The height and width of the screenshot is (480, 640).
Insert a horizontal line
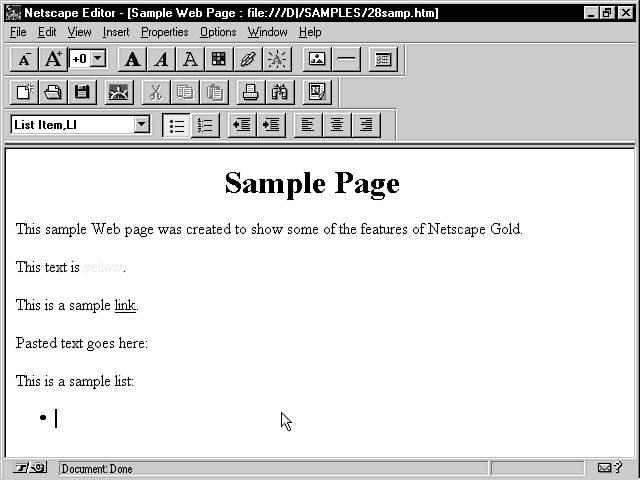coord(346,60)
